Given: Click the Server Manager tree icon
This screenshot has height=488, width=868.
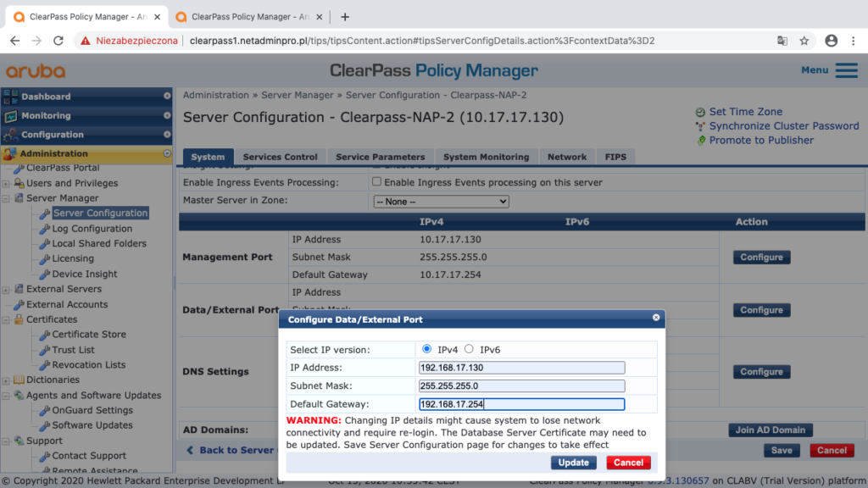Looking at the screenshot, I should pyautogui.click(x=19, y=198).
